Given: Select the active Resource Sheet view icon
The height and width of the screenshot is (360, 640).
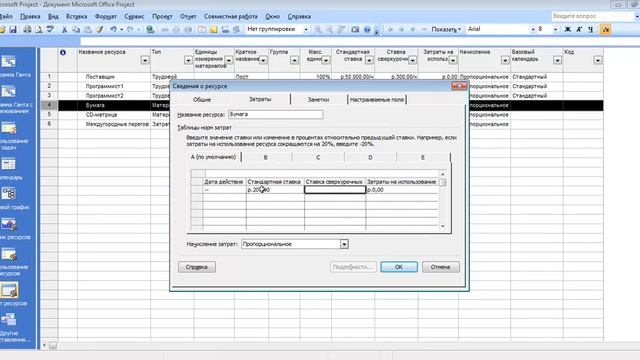Looking at the screenshot, I should (9, 290).
